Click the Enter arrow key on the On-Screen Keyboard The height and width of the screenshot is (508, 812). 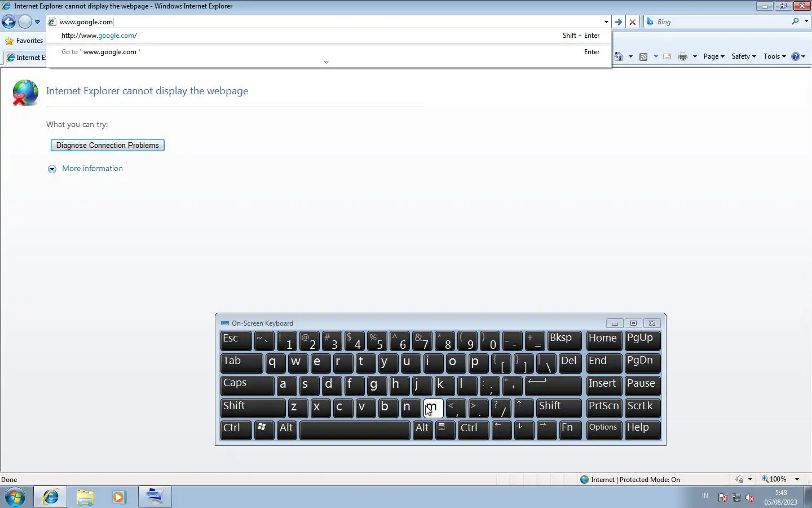point(553,386)
